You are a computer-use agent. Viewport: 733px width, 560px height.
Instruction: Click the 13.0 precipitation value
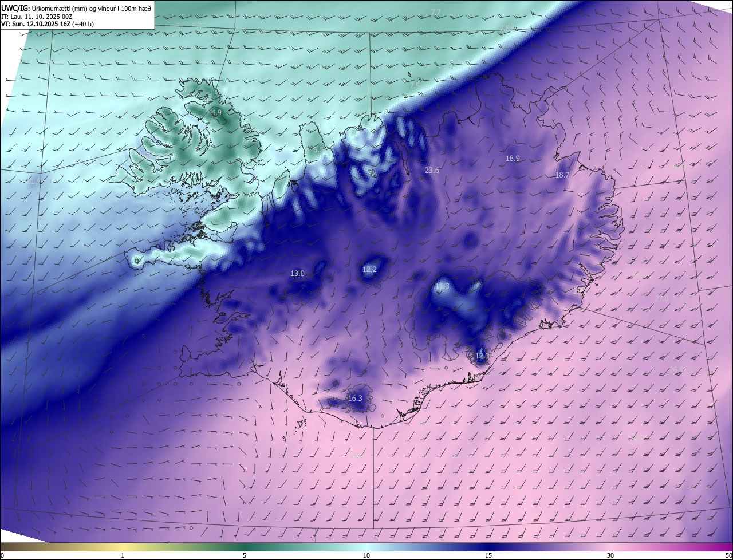[297, 273]
